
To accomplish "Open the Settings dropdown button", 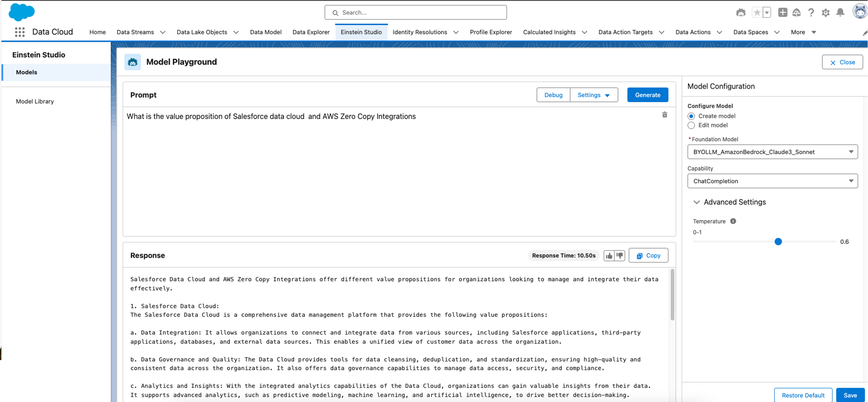I will (x=594, y=95).
